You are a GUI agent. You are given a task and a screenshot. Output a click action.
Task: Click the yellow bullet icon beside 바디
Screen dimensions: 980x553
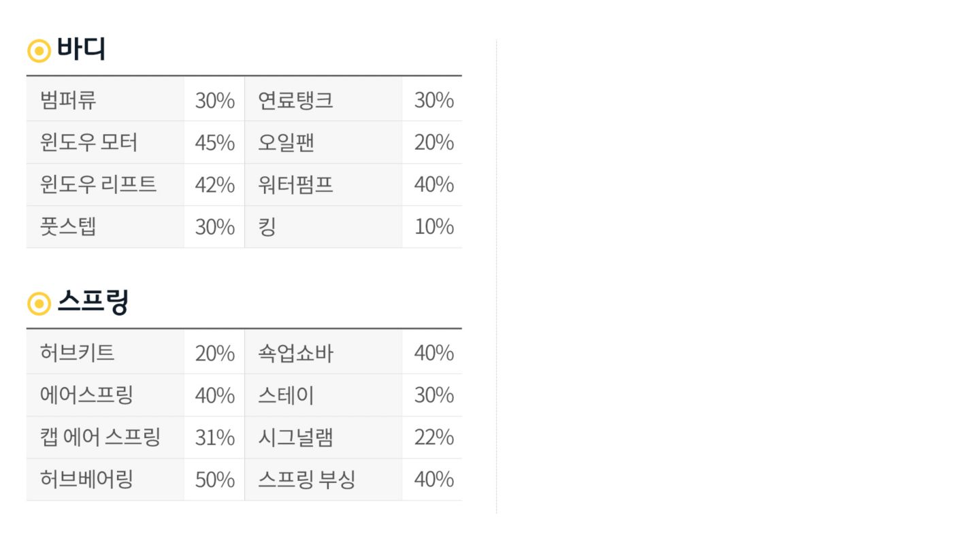pos(39,50)
